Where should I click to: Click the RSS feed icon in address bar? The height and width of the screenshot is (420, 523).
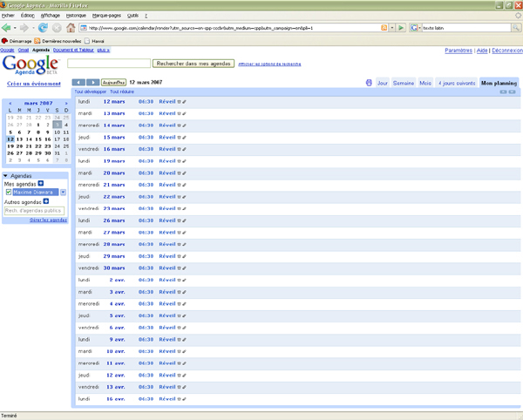click(384, 28)
